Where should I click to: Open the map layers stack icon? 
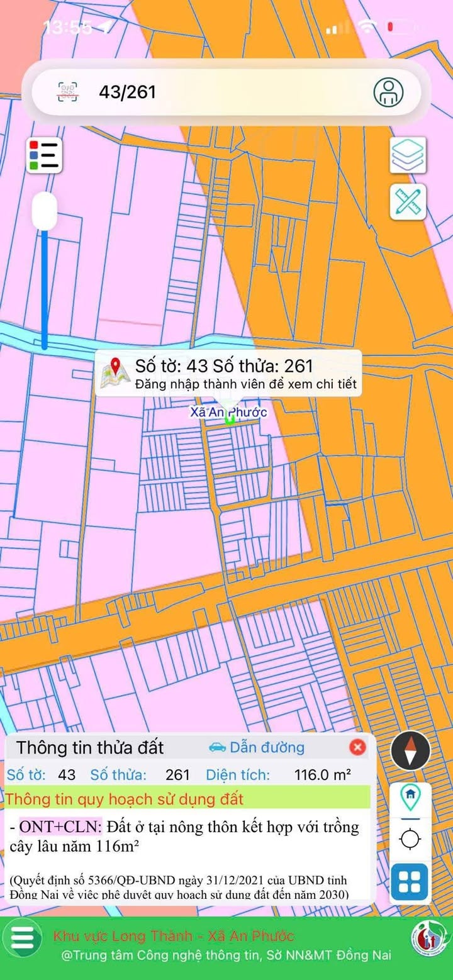(408, 155)
